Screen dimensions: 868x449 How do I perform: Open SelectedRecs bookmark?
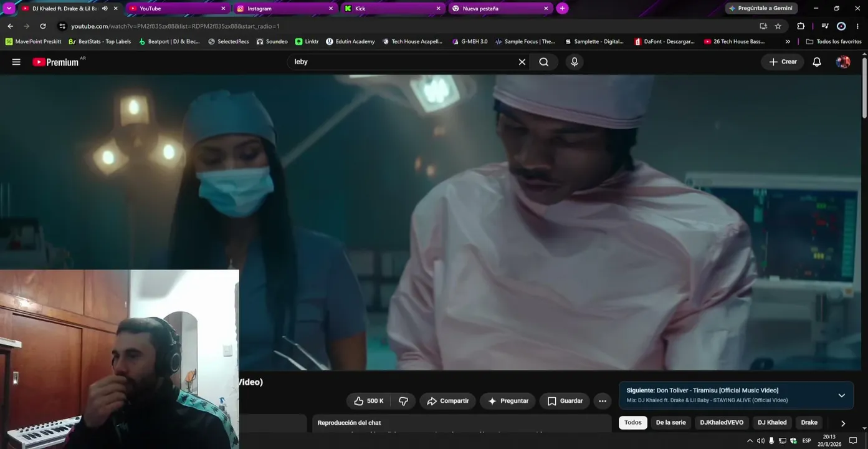[x=229, y=42]
